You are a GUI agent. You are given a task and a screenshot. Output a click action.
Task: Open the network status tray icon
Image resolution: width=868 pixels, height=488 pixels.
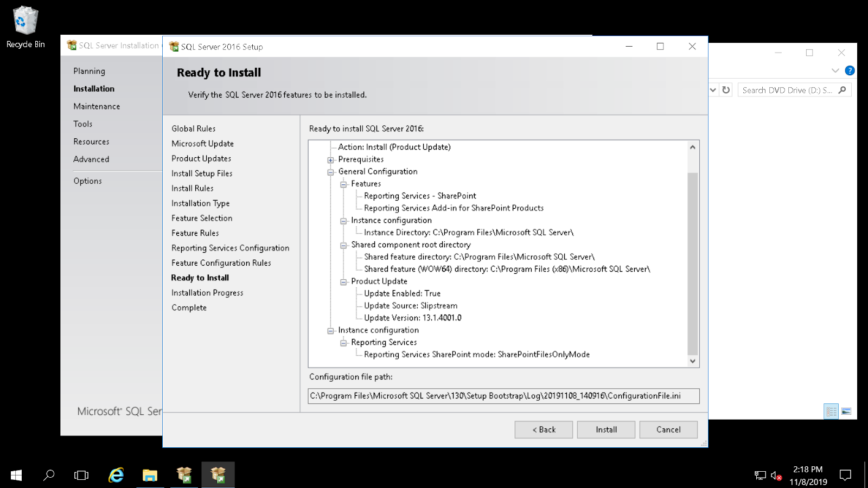tap(760, 476)
